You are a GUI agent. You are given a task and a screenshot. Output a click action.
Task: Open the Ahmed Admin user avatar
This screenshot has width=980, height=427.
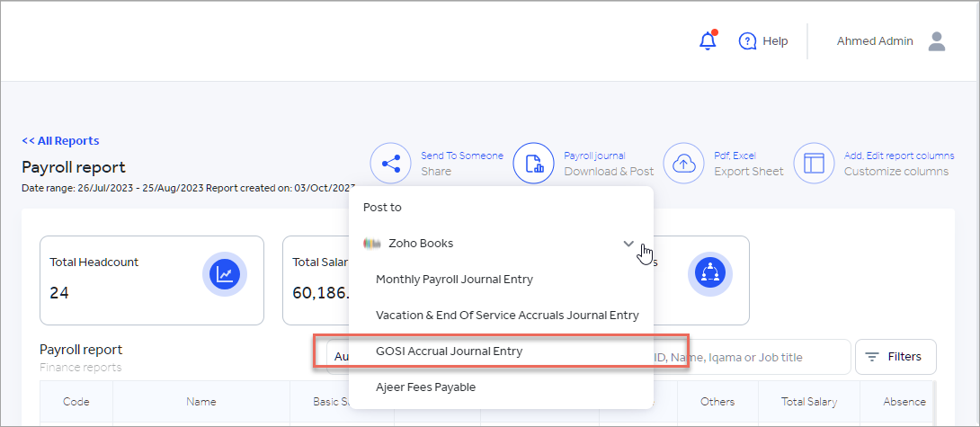point(937,41)
